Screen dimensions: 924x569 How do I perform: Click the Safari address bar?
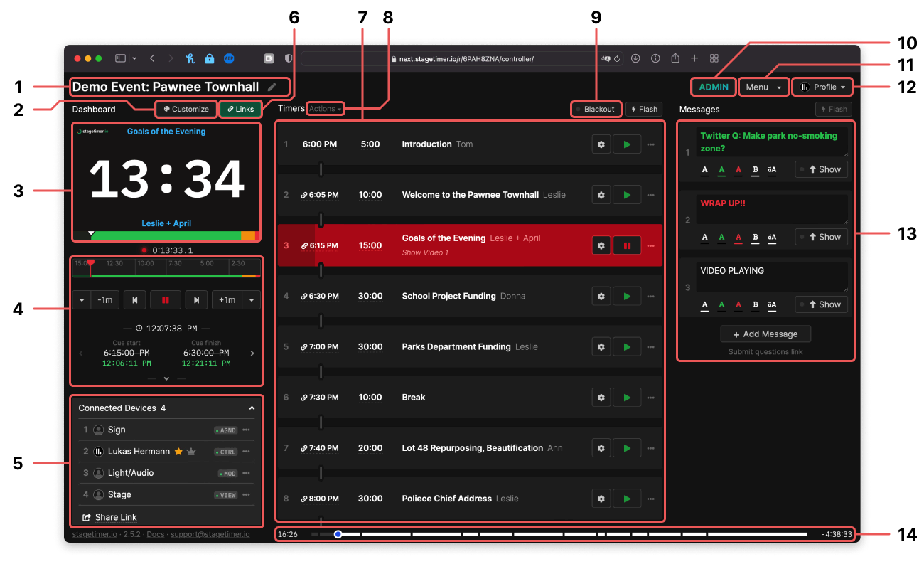(462, 59)
